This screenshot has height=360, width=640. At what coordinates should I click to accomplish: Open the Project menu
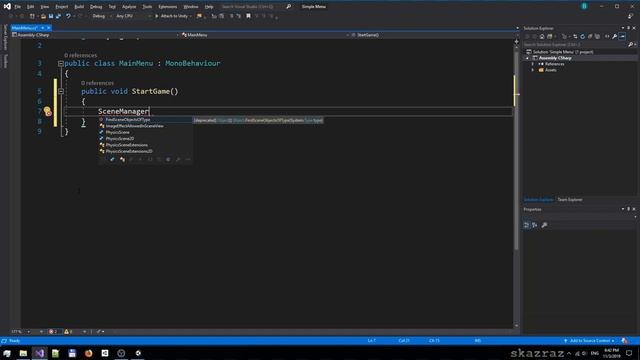(x=62, y=7)
